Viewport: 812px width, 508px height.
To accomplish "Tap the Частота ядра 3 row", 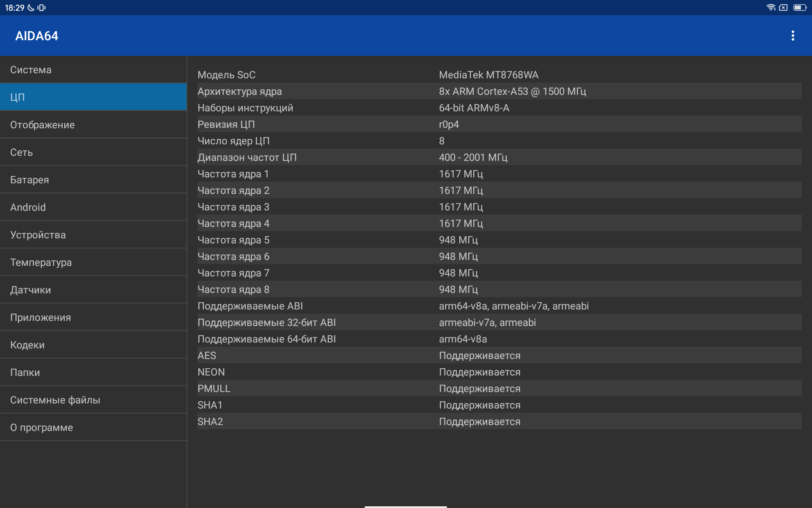I will pos(499,207).
